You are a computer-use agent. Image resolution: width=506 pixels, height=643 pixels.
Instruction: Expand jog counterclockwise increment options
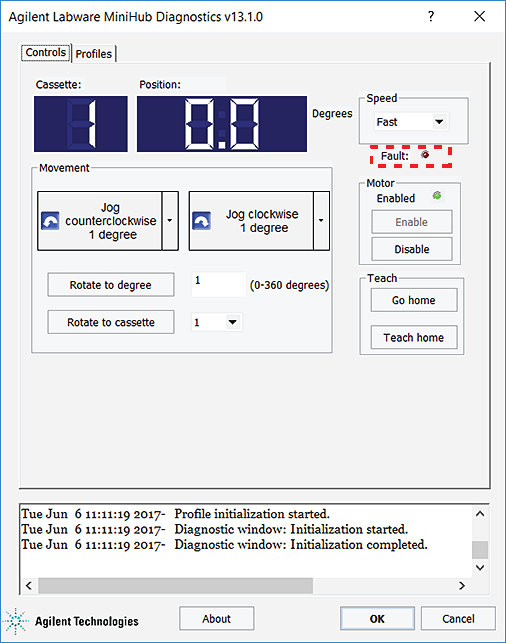[x=170, y=221]
